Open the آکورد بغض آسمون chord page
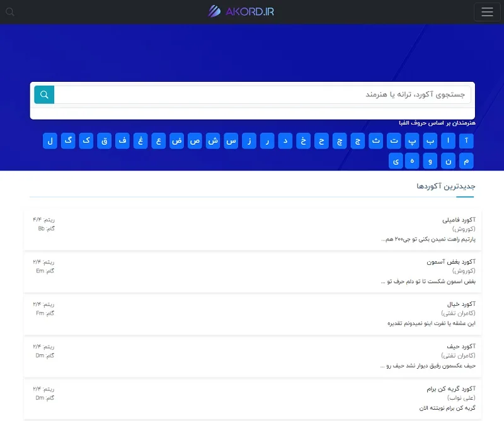Image resolution: width=504 pixels, height=421 pixels. 451,262
